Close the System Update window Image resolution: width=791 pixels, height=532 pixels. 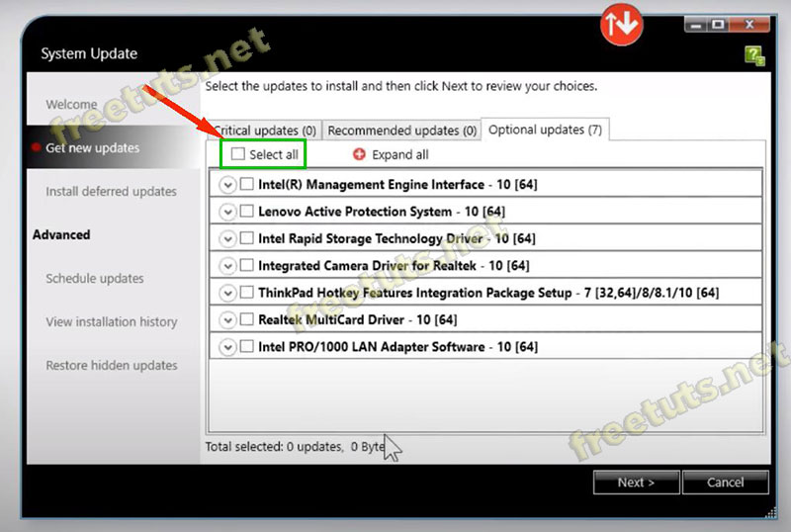coord(749,25)
